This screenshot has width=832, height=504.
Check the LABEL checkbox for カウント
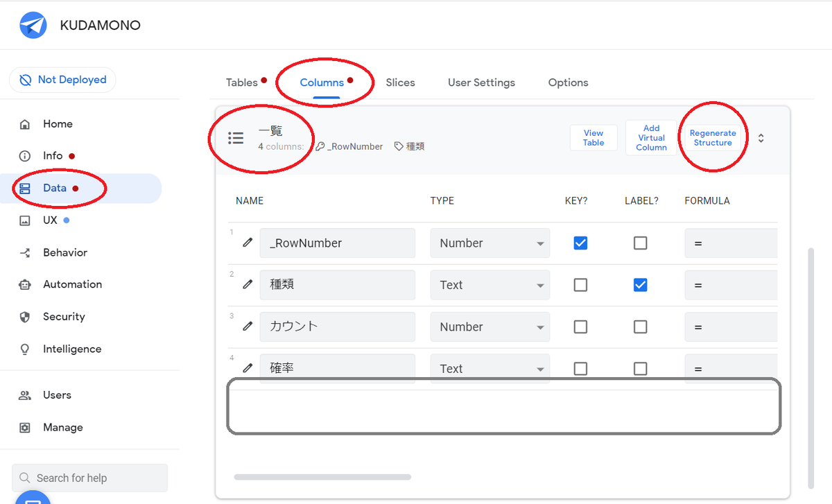[640, 326]
